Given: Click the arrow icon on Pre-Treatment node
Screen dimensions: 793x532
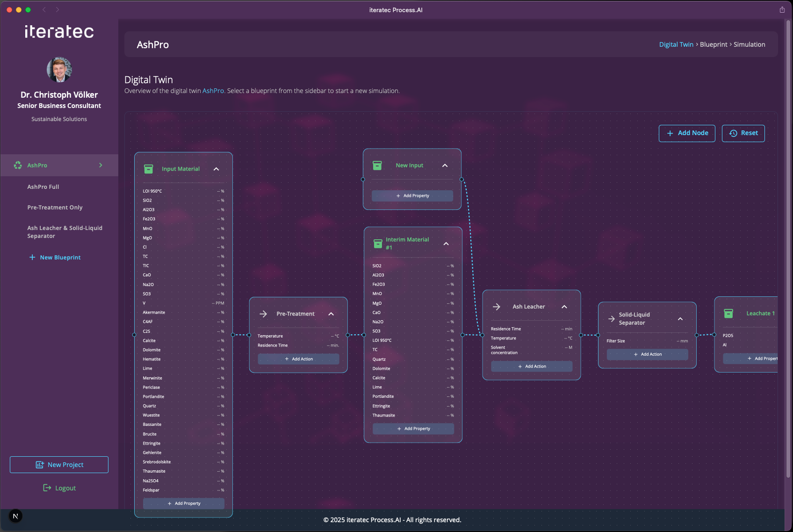Looking at the screenshot, I should point(263,314).
